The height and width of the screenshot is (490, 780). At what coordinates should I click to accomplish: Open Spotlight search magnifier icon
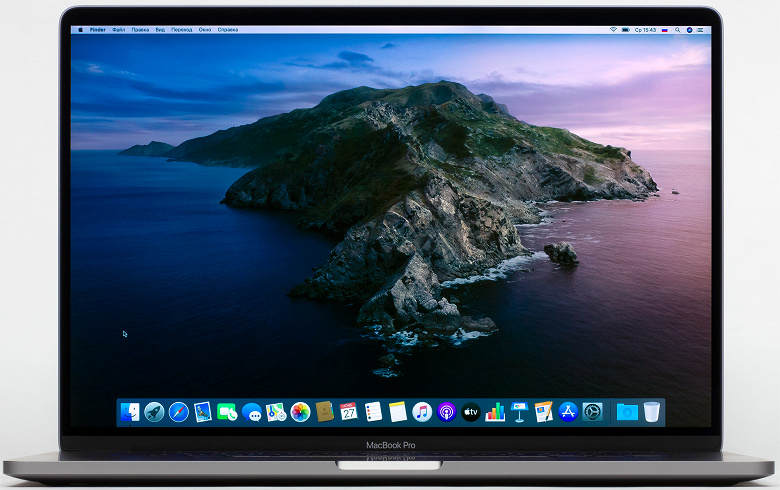(x=678, y=30)
